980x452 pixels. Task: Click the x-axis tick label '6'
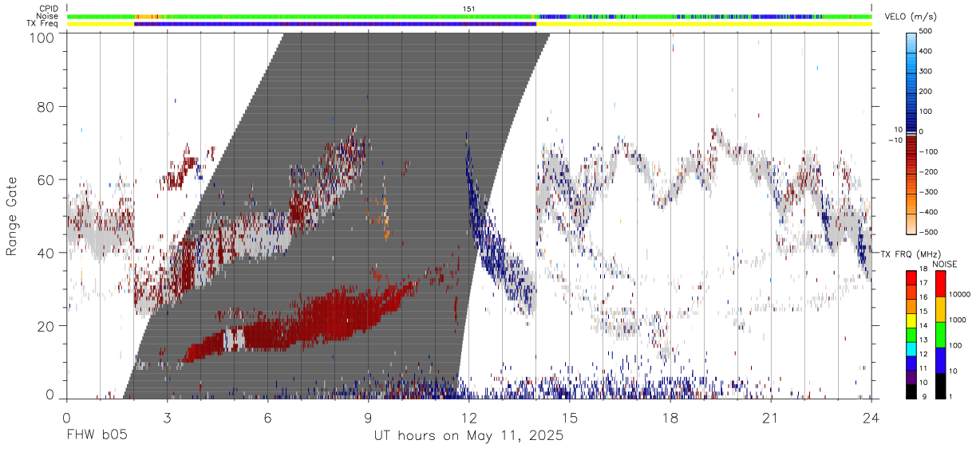pyautogui.click(x=267, y=418)
